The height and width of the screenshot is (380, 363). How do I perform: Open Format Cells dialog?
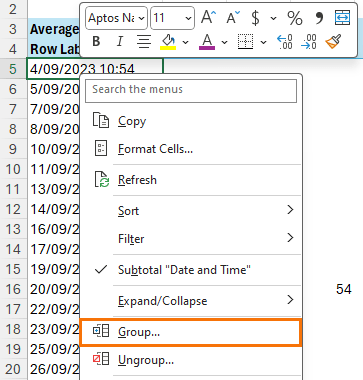click(x=191, y=149)
